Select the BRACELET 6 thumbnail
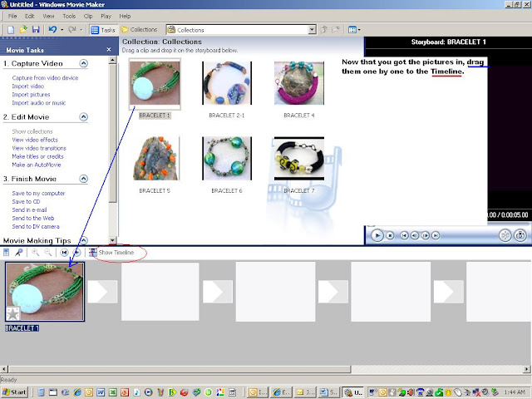 (227, 159)
